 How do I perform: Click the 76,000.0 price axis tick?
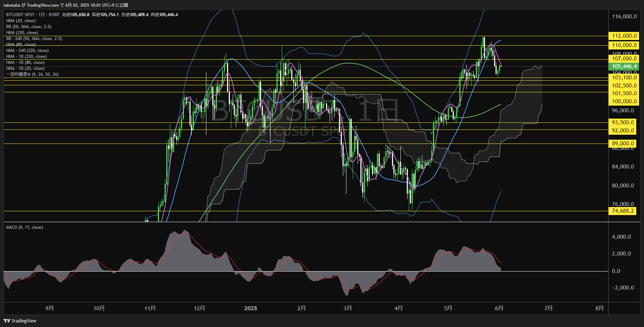[623, 204]
